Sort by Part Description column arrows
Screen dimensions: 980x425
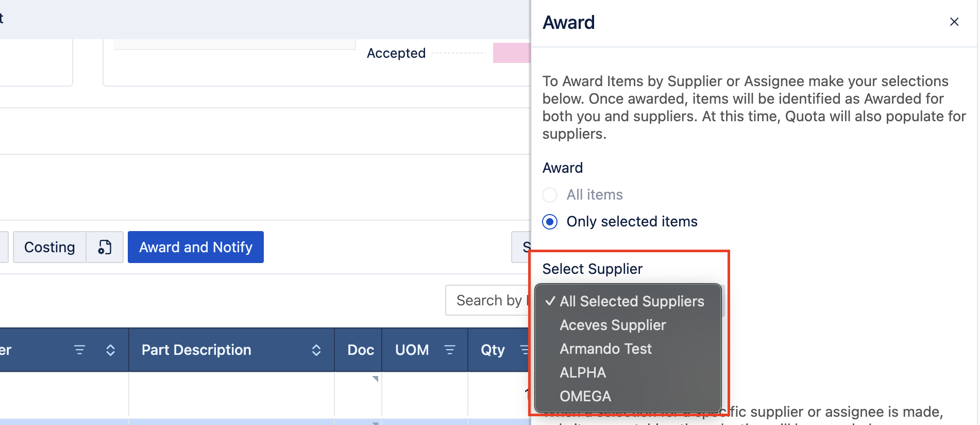point(316,350)
